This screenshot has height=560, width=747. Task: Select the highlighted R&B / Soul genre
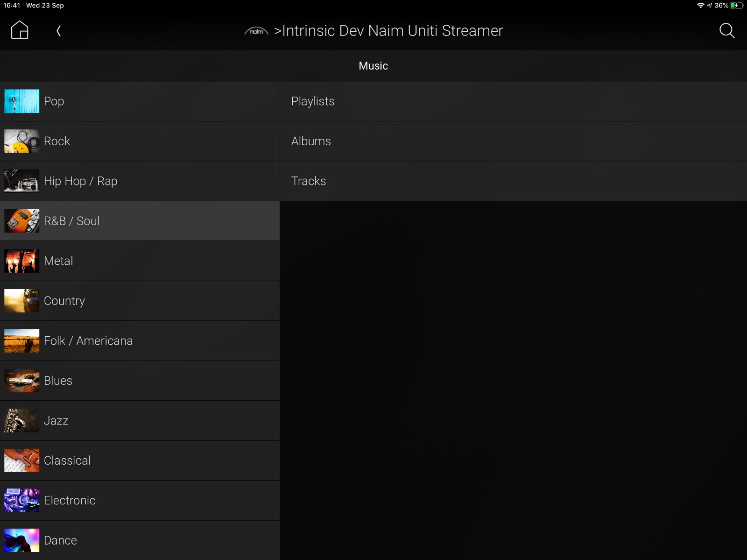coord(140,221)
